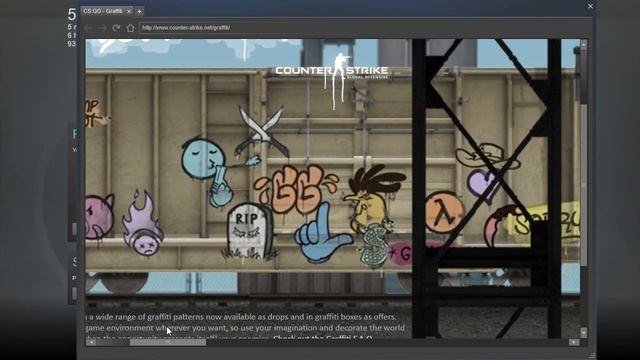The width and height of the screenshot is (640, 360).
Task: Close the CS:GO - Graffiti tab
Action: click(129, 11)
